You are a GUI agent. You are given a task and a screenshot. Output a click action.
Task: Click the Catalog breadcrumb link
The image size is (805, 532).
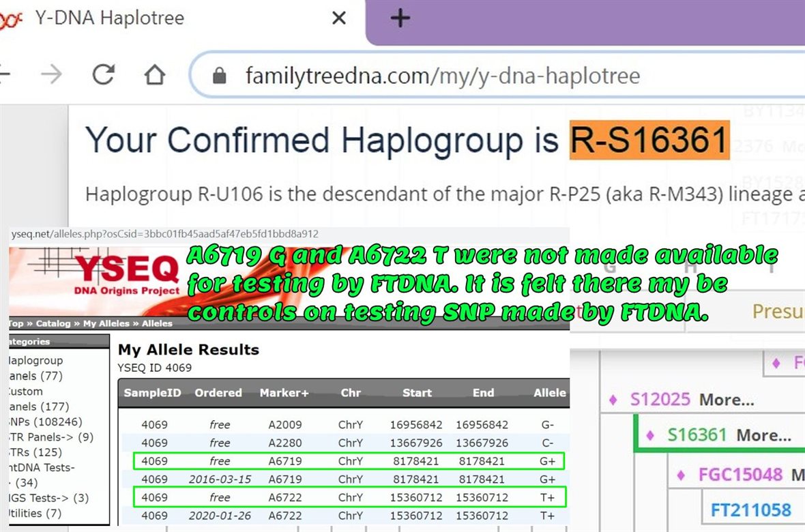[x=53, y=323]
